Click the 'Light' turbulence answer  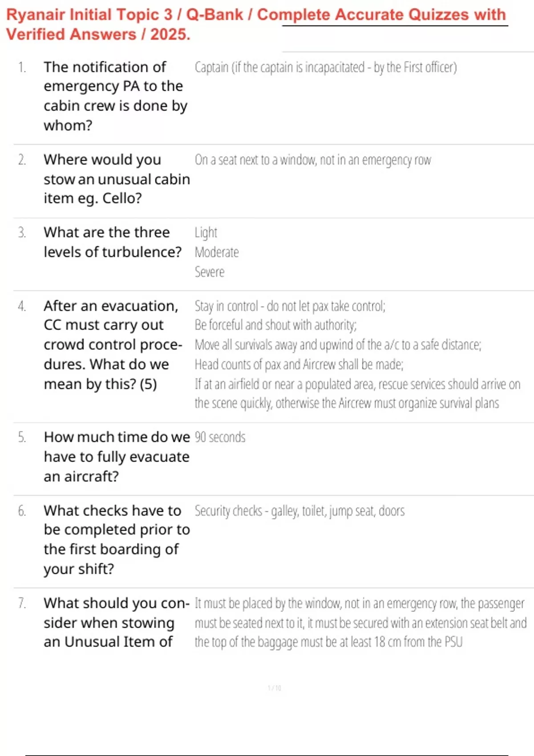206,233
